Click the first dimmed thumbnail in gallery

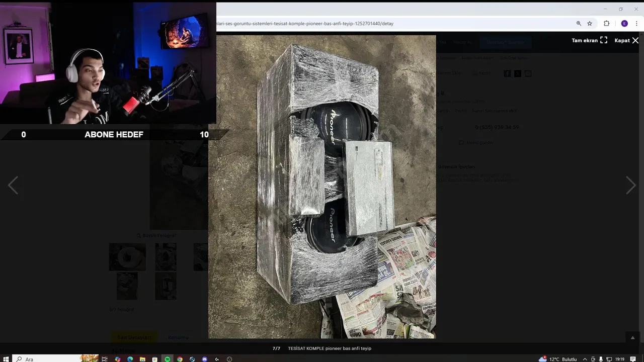(127, 257)
